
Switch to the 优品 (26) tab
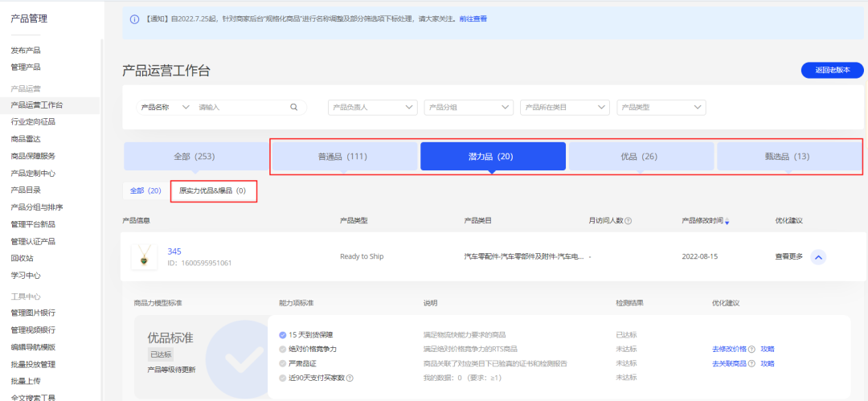pyautogui.click(x=641, y=156)
